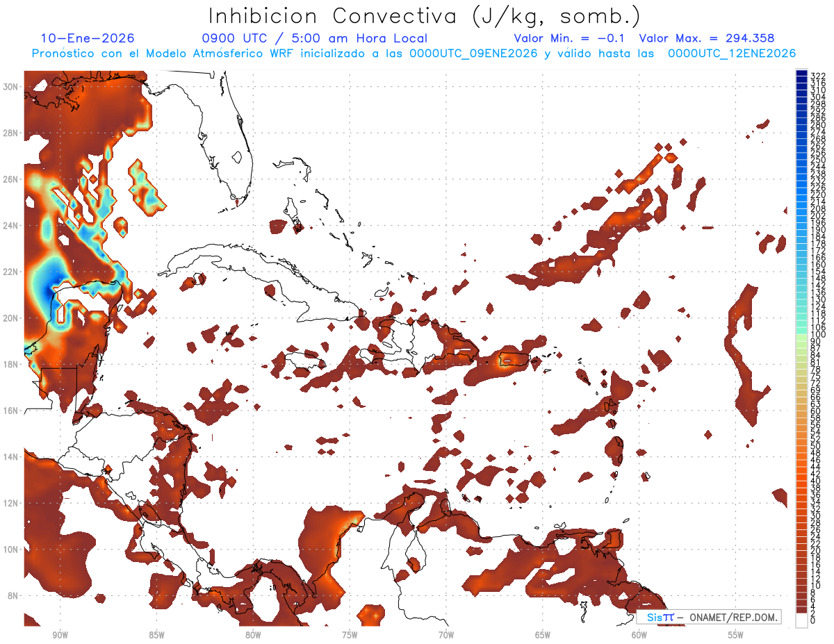834x644 pixels.
Task: Click the "70W" longitude label
Action: click(446, 634)
